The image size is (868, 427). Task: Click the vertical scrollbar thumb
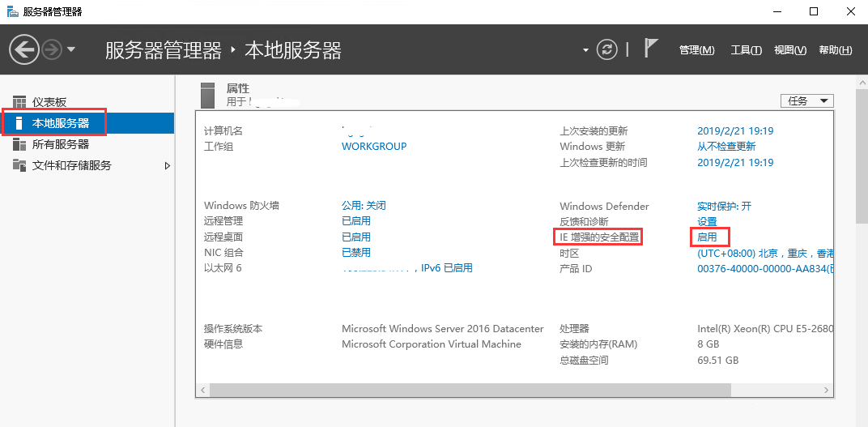[x=862, y=155]
